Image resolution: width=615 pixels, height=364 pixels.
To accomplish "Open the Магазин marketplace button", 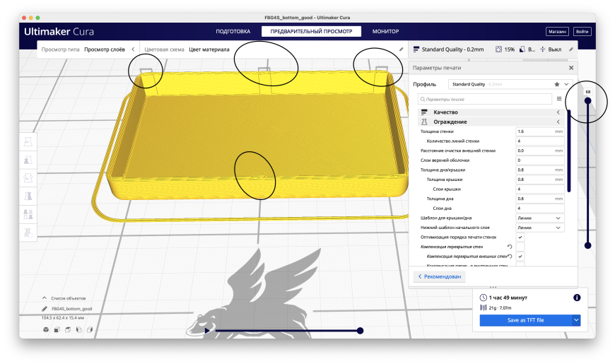I will coord(557,31).
